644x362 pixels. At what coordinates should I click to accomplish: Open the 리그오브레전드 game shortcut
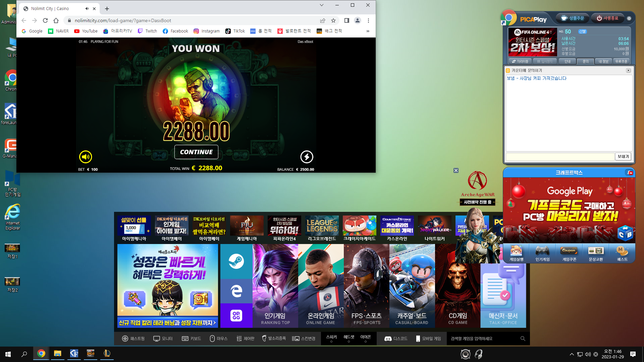click(x=322, y=229)
